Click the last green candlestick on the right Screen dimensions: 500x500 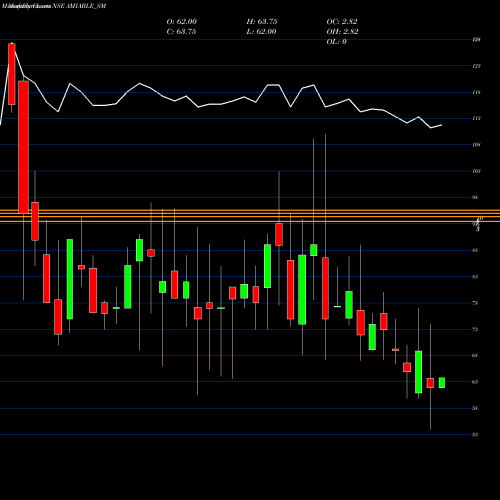pyautogui.click(x=442, y=383)
